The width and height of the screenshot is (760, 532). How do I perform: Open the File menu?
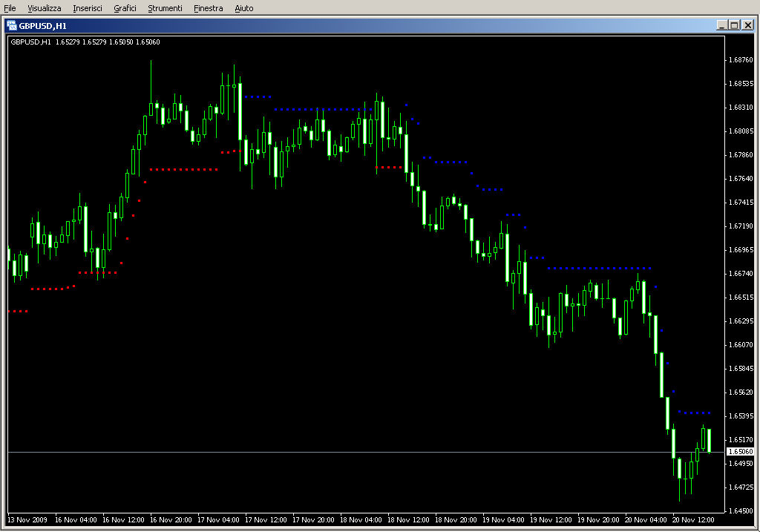pyautogui.click(x=10, y=8)
